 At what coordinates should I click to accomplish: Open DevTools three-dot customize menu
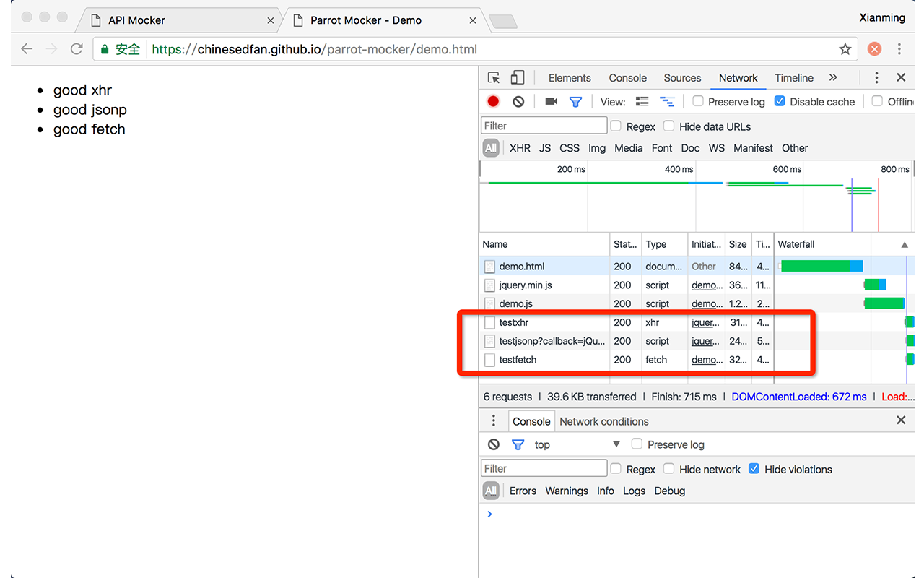[x=876, y=78]
